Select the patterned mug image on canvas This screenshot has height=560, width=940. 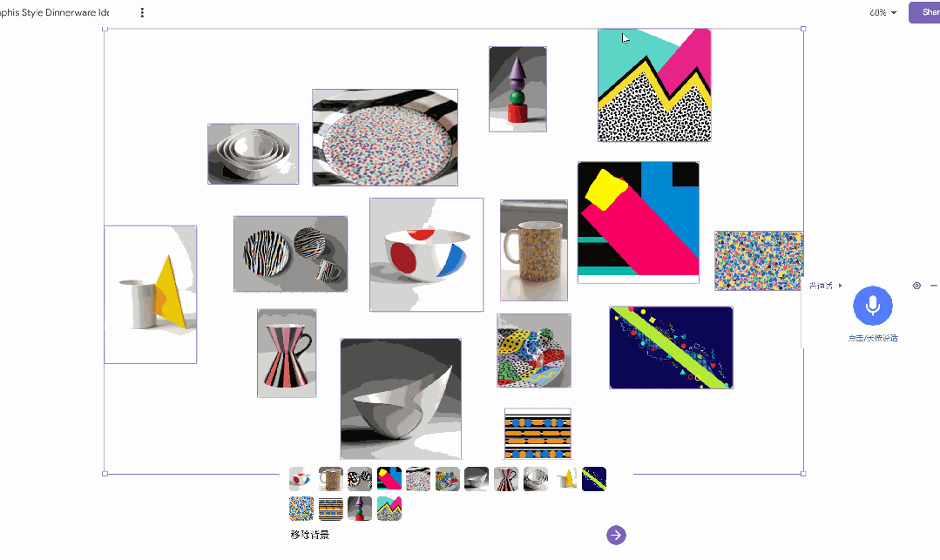coord(533,250)
